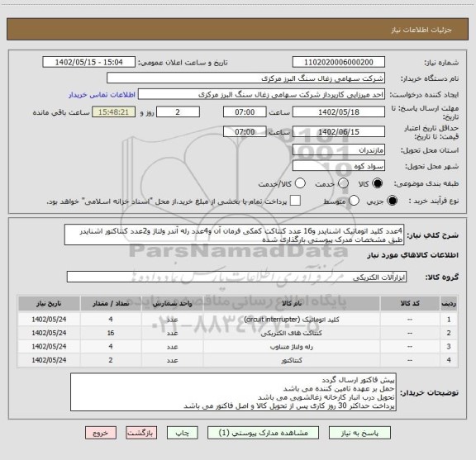Click the استان محل تحویل field مازندران
Image resolution: width=476 pixels, height=460 pixels.
339,150
